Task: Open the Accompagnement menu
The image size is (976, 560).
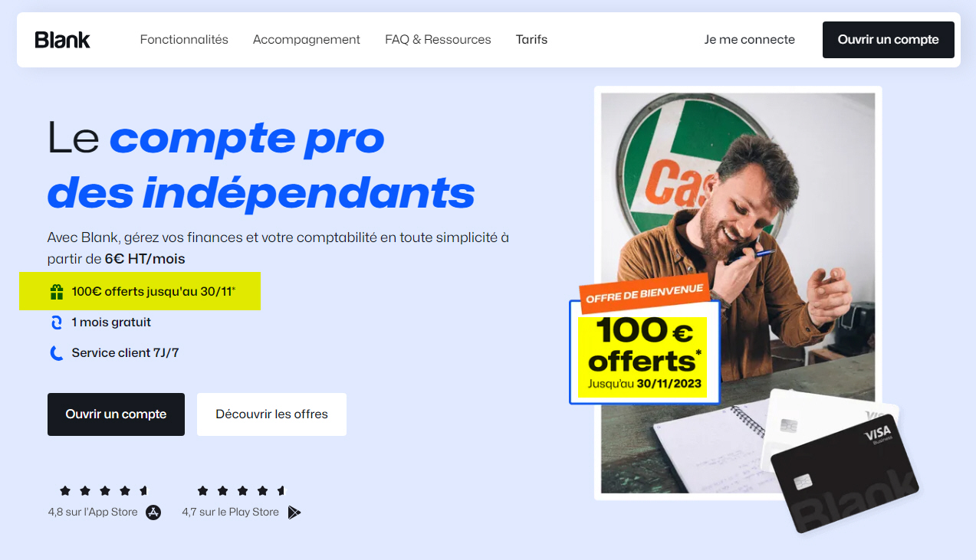Action: [307, 40]
